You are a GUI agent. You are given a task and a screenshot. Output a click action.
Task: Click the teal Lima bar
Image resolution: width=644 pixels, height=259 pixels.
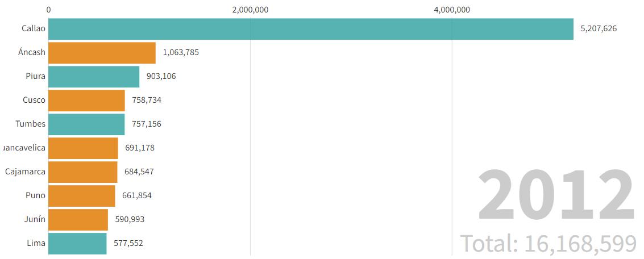coord(78,243)
